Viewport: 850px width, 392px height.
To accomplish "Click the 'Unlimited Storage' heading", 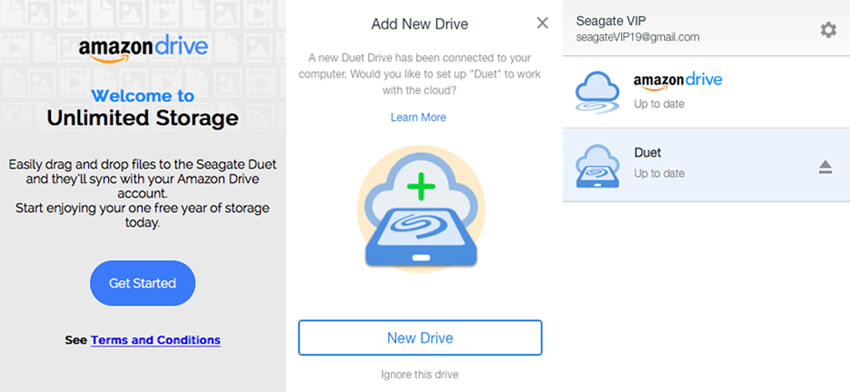I will click(x=143, y=118).
